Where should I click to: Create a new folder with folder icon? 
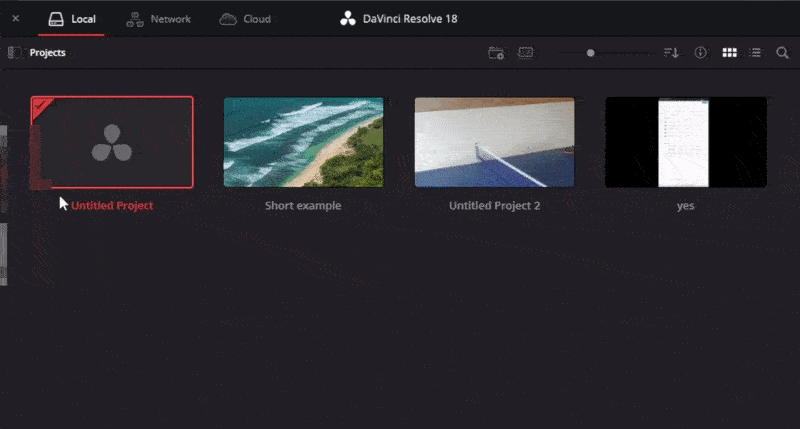(496, 53)
